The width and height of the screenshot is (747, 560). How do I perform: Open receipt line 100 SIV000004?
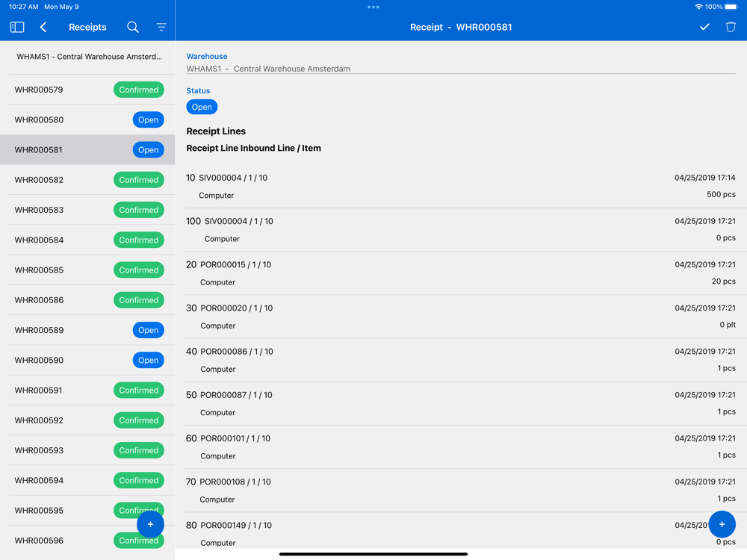[x=460, y=229]
